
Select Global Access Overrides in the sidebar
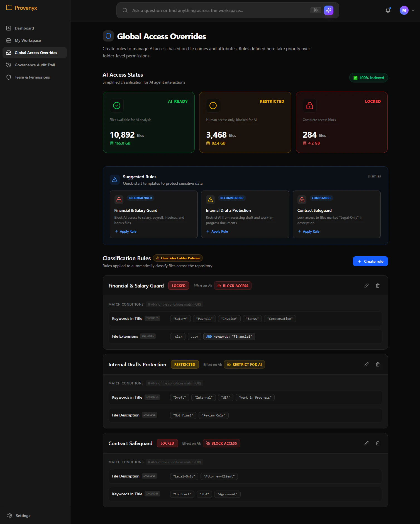coord(35,53)
